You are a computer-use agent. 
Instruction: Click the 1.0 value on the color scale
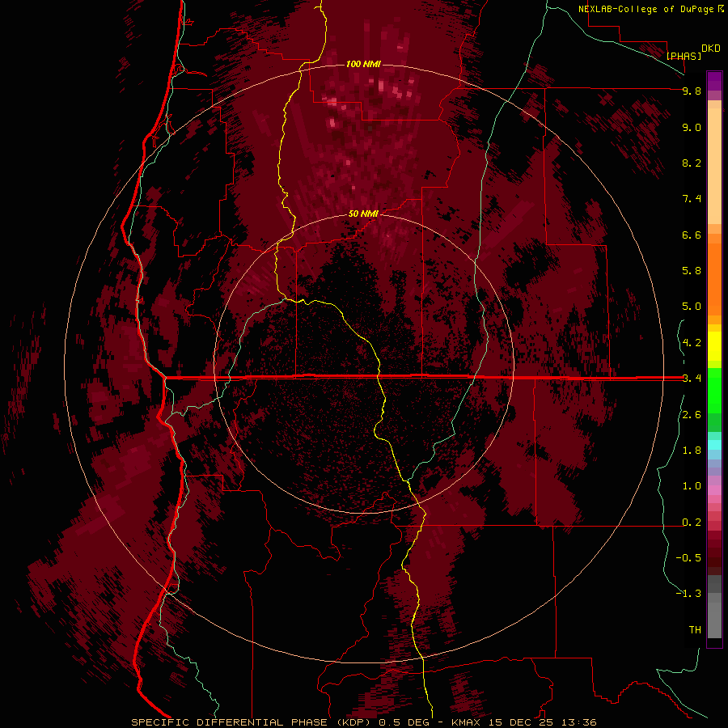click(x=692, y=486)
